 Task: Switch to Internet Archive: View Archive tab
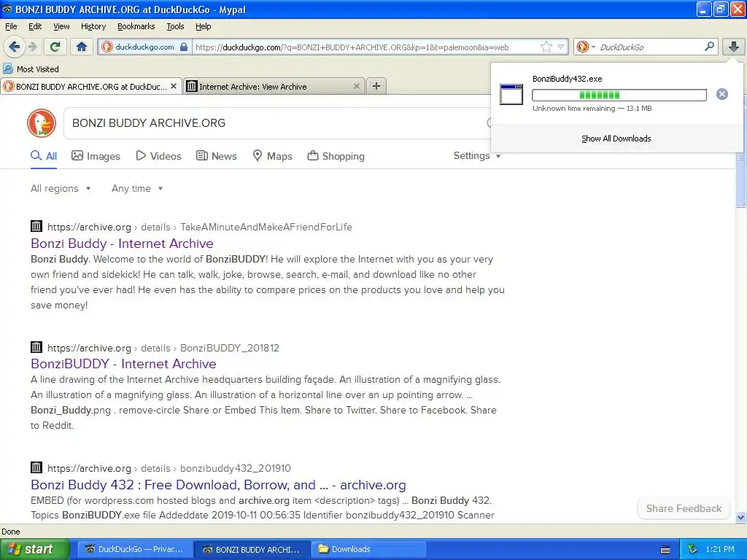(x=274, y=86)
